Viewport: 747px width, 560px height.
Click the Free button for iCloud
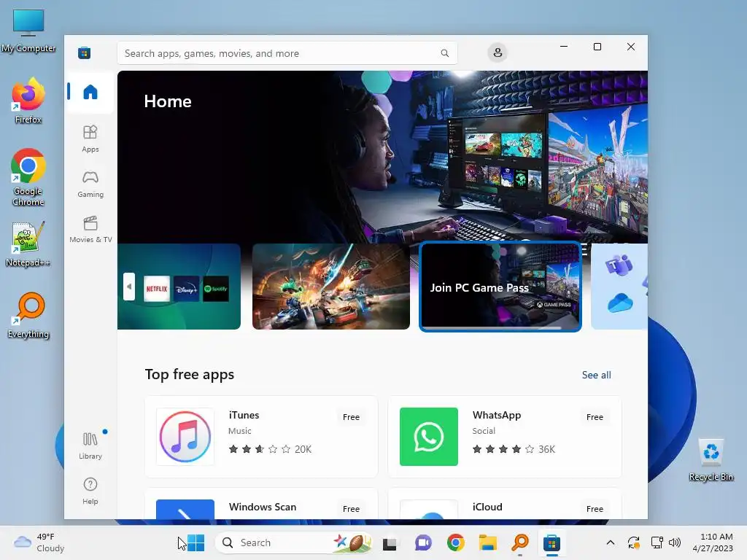(x=595, y=509)
